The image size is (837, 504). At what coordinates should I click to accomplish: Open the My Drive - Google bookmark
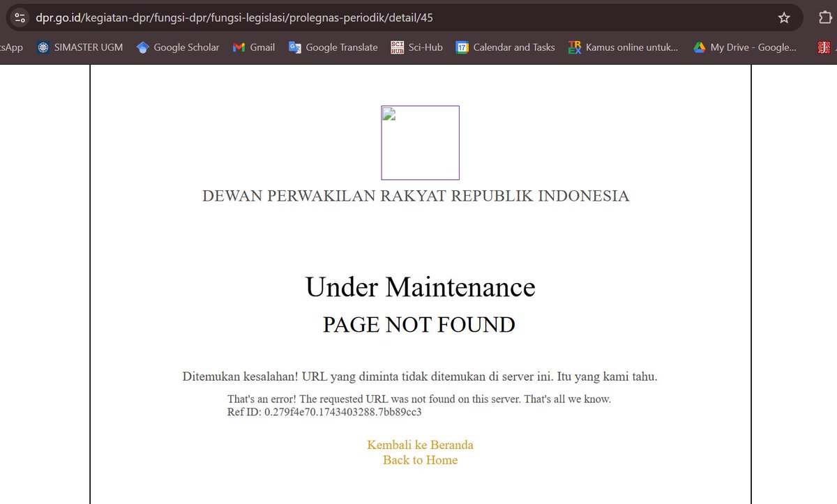coord(745,47)
